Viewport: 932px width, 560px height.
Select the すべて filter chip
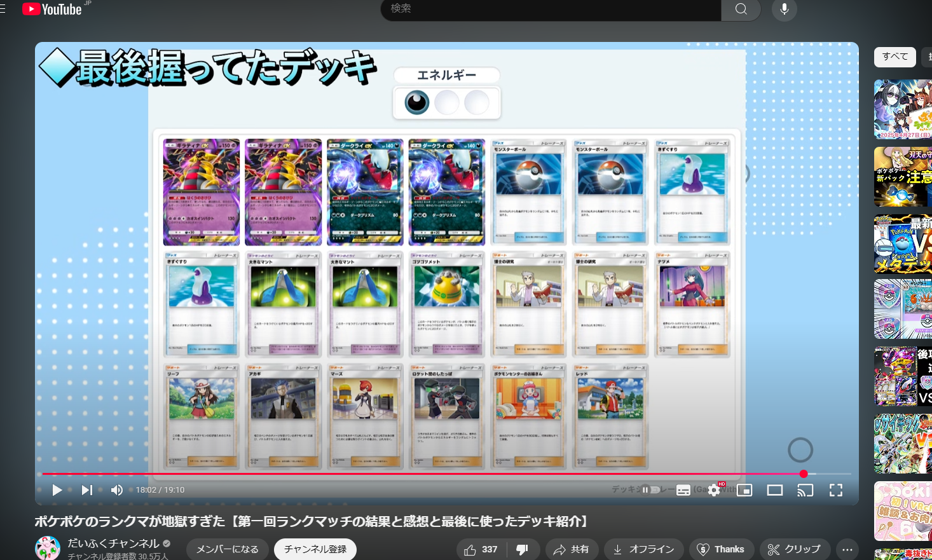[895, 57]
